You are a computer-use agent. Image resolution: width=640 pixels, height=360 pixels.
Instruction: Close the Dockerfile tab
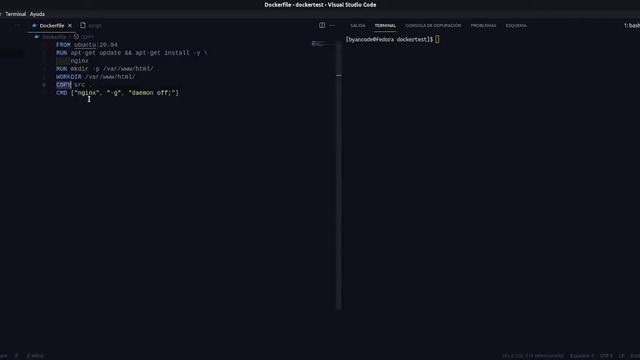[70, 25]
